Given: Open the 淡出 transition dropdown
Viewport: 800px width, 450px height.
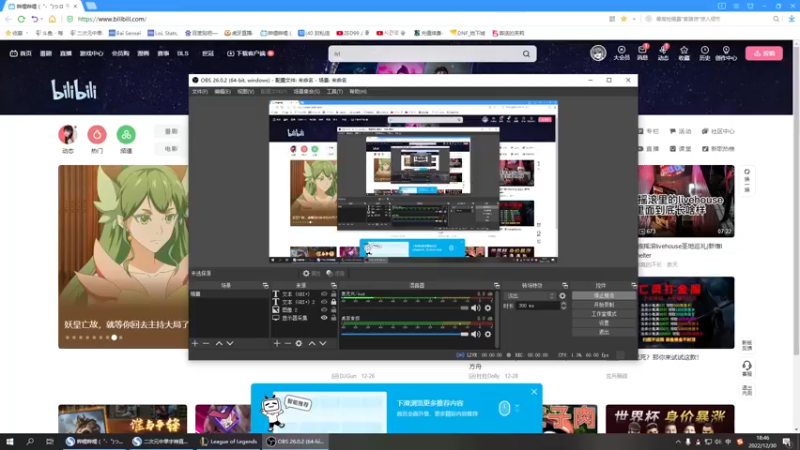Looking at the screenshot, I should pos(530,296).
